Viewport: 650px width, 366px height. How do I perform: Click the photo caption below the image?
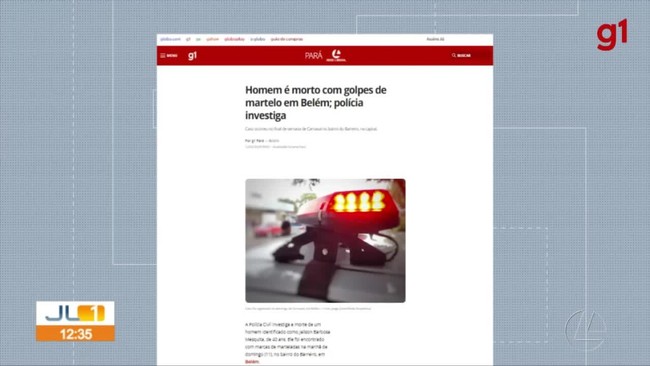308,308
